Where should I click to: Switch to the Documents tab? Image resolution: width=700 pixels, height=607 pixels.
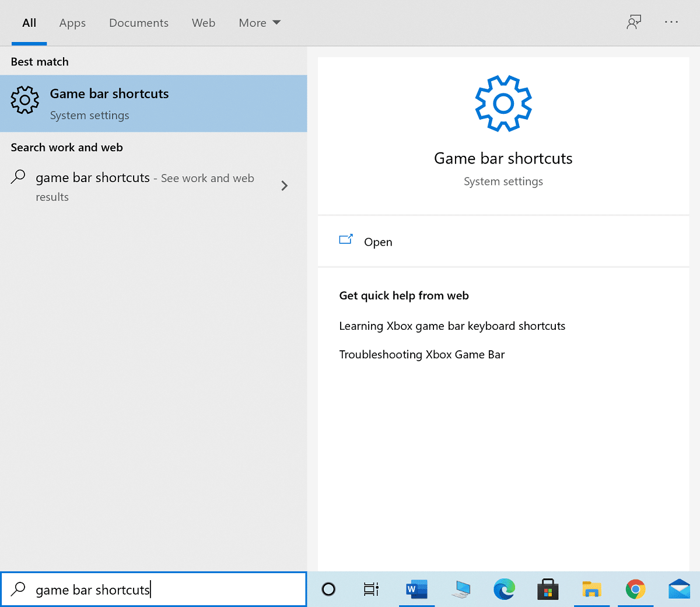(x=138, y=23)
